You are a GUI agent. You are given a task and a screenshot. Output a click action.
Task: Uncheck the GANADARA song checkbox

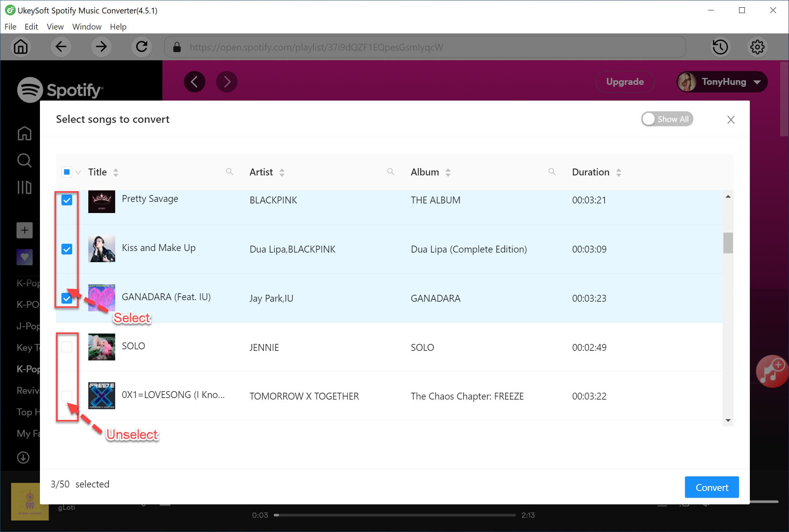pyautogui.click(x=67, y=298)
